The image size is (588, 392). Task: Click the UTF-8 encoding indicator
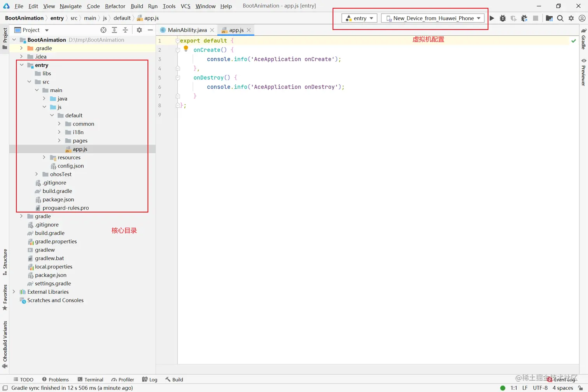(540, 388)
